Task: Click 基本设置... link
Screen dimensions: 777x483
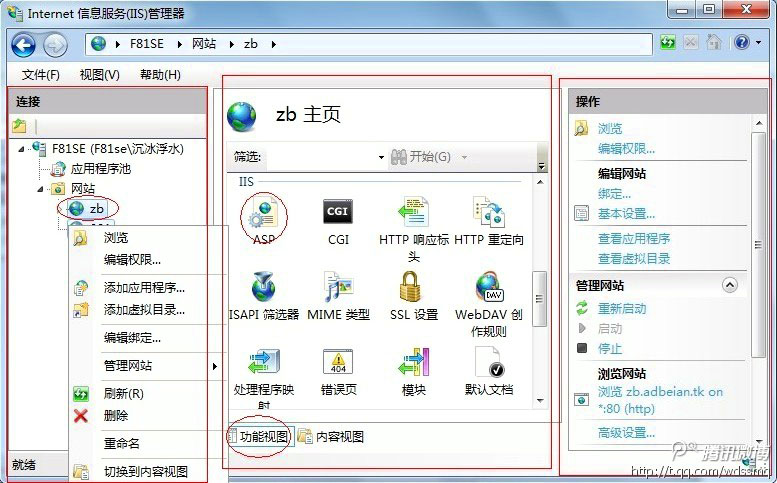Action: click(x=626, y=214)
